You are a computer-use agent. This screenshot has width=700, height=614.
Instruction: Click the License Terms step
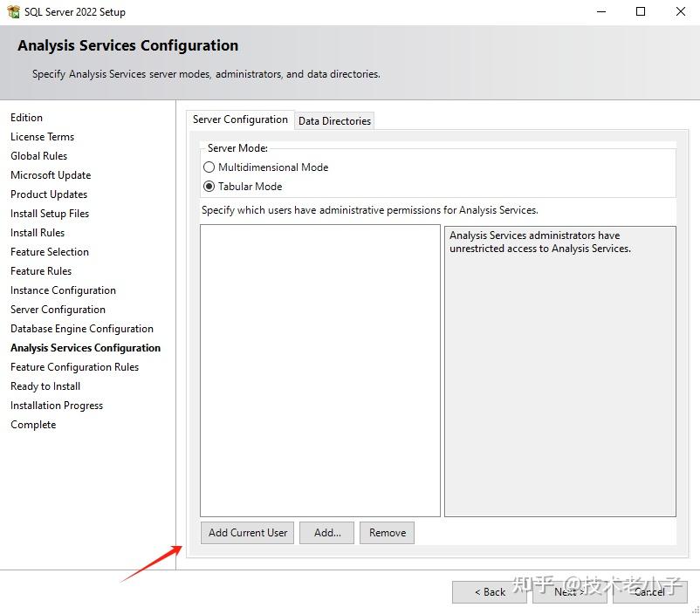click(x=42, y=137)
